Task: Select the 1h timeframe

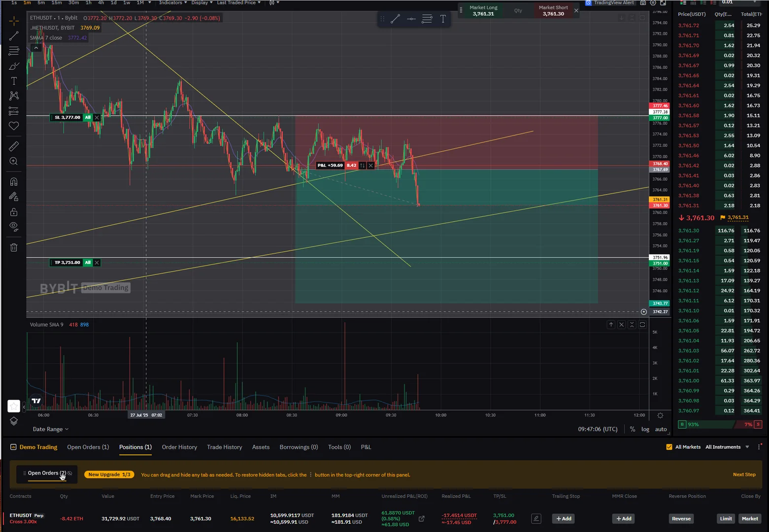Action: (x=89, y=3)
